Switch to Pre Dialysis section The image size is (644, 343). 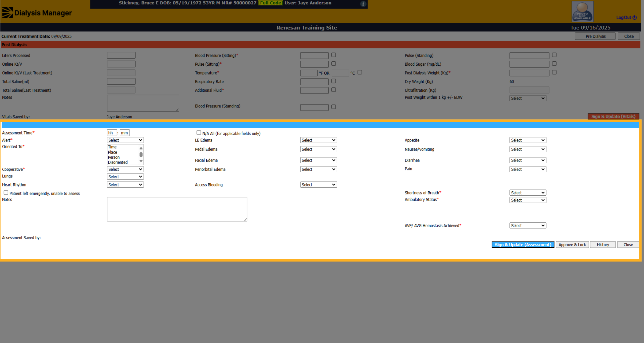coord(595,36)
